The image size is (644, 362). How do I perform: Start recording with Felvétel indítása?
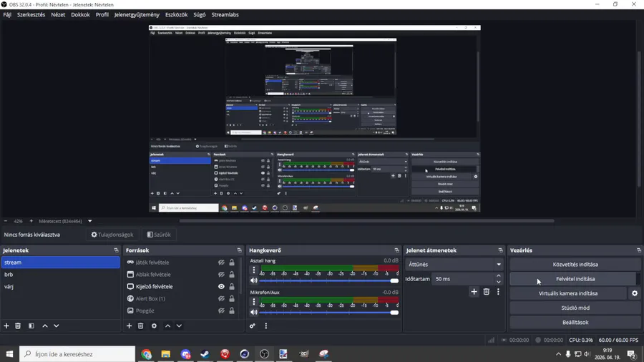(x=575, y=279)
